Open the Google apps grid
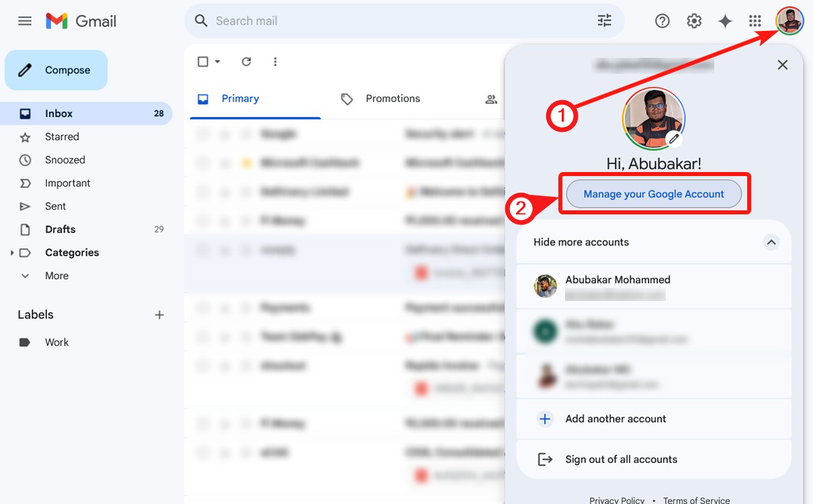The width and height of the screenshot is (813, 504). 755,21
